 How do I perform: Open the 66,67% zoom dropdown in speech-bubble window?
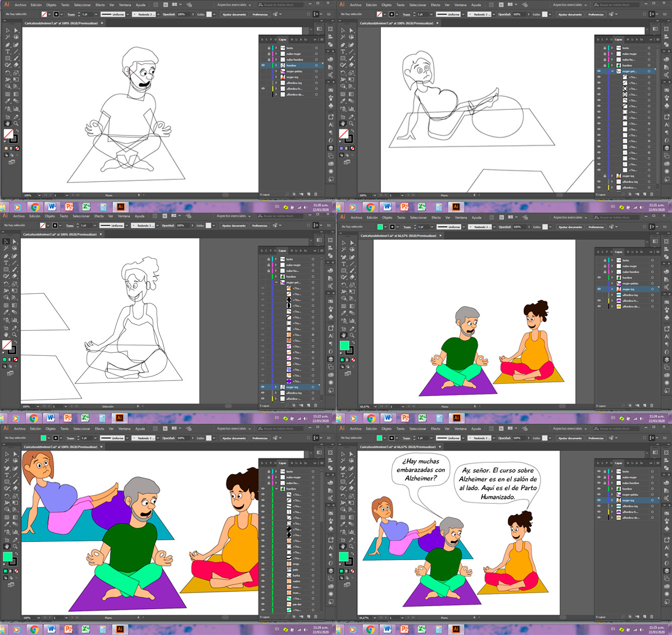[375, 617]
